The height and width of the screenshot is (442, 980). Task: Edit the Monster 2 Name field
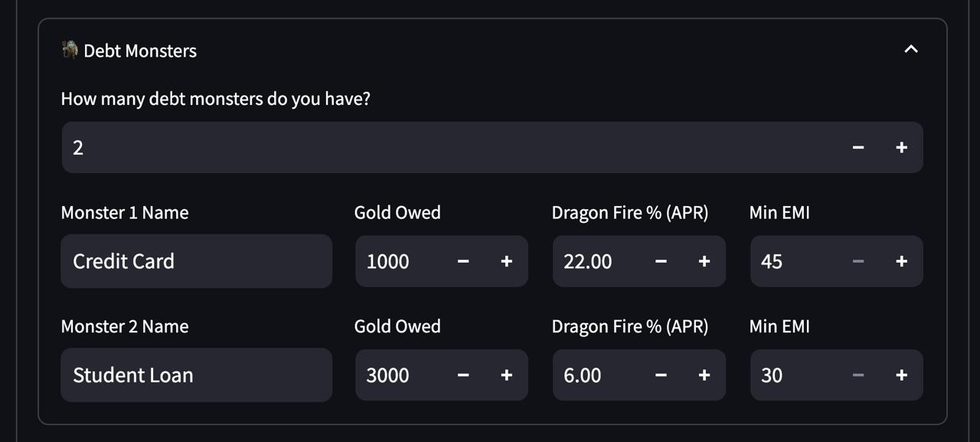click(x=196, y=375)
